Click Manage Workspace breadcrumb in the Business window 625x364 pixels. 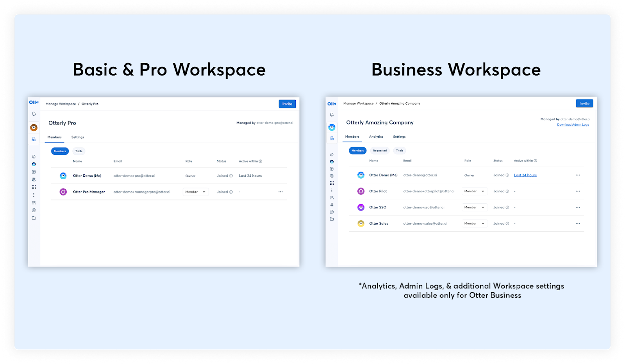358,103
